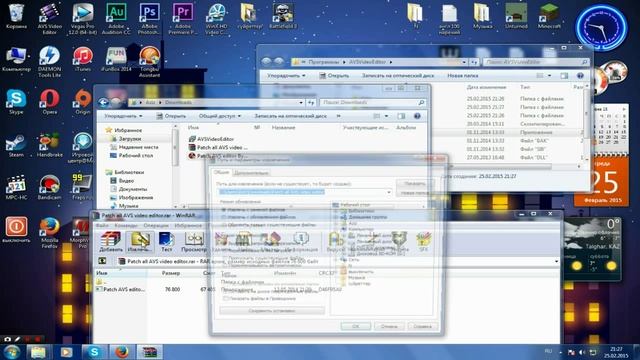Open Handbrake desktop icon
The image size is (640, 360).
click(49, 145)
